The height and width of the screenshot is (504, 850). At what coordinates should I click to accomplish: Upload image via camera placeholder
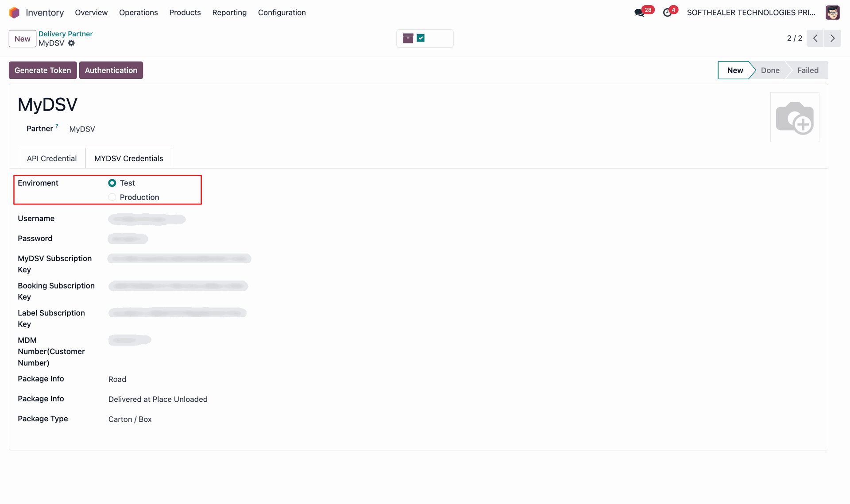pos(795,117)
